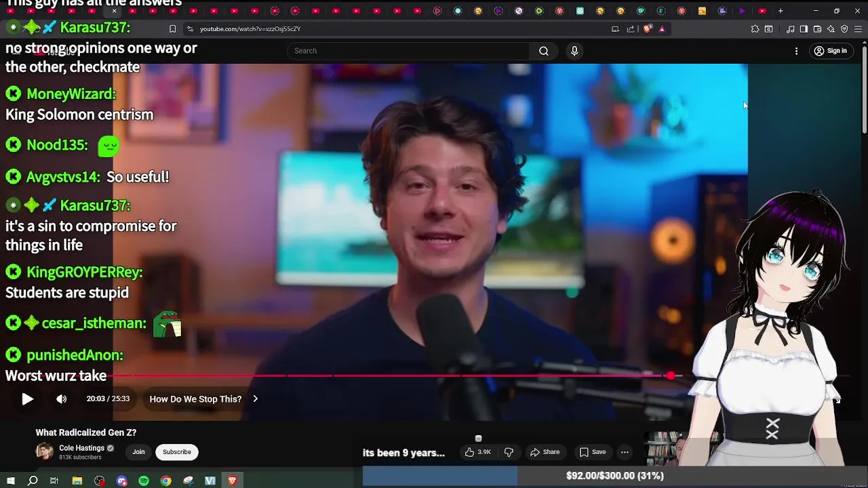Image resolution: width=868 pixels, height=488 pixels.
Task: Start voice search with the microphone icon
Action: (574, 51)
